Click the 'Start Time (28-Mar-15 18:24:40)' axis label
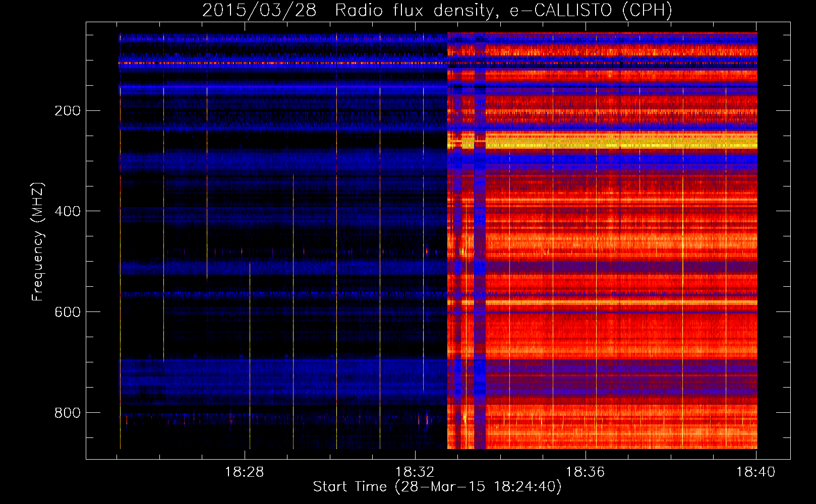Screen dimensions: 816x504 [x=437, y=487]
